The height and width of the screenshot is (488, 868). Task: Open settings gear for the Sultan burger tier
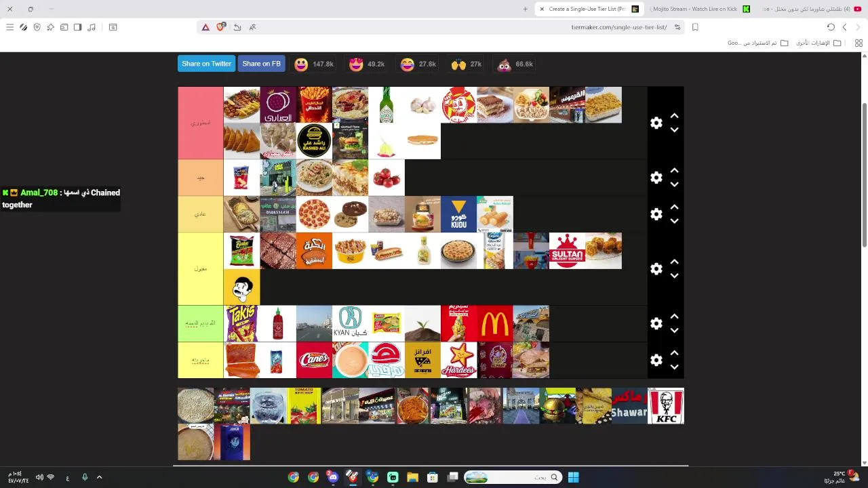[656, 269]
